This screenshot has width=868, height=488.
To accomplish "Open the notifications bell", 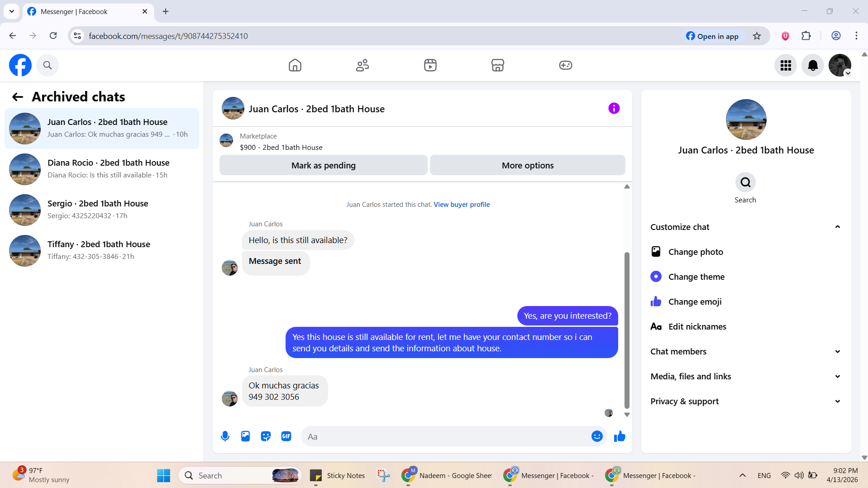I will 813,65.
